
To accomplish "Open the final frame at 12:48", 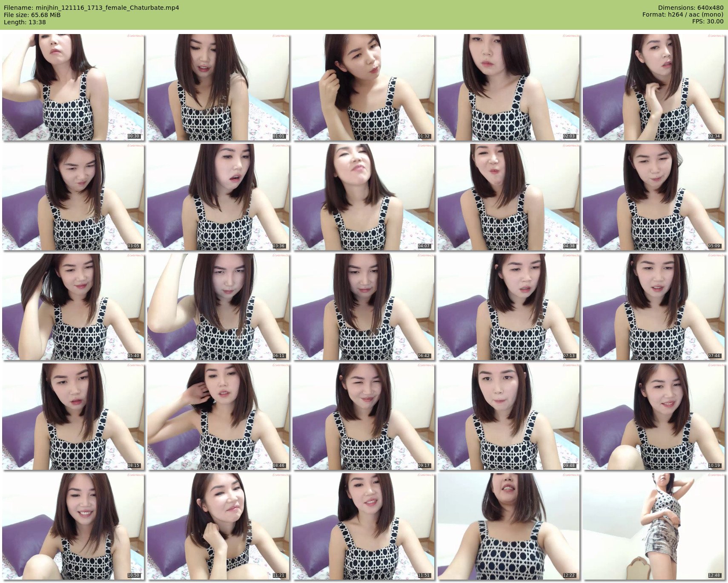I will coord(654,526).
